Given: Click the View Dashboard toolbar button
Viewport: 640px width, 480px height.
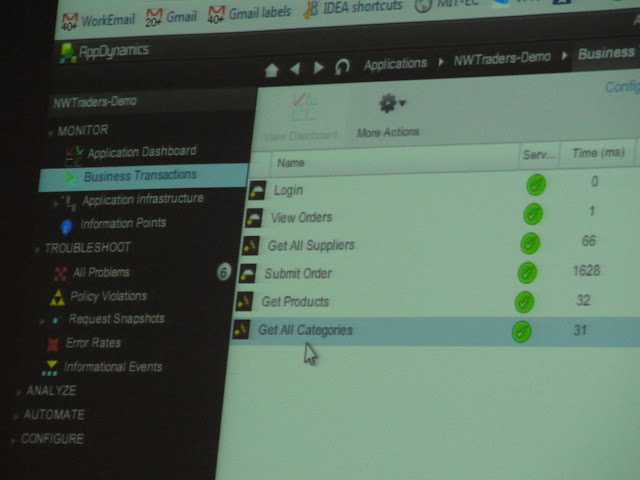Looking at the screenshot, I should click(x=301, y=118).
